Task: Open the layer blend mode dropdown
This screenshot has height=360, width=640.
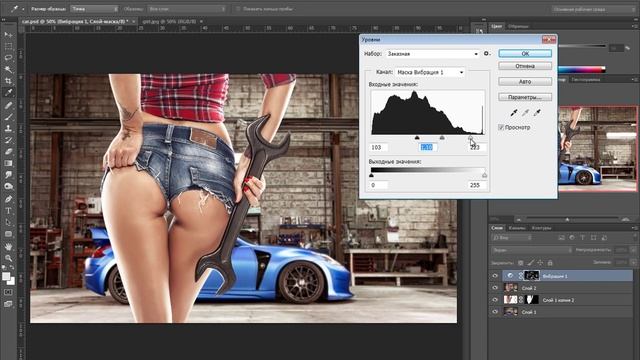Action: [532, 250]
